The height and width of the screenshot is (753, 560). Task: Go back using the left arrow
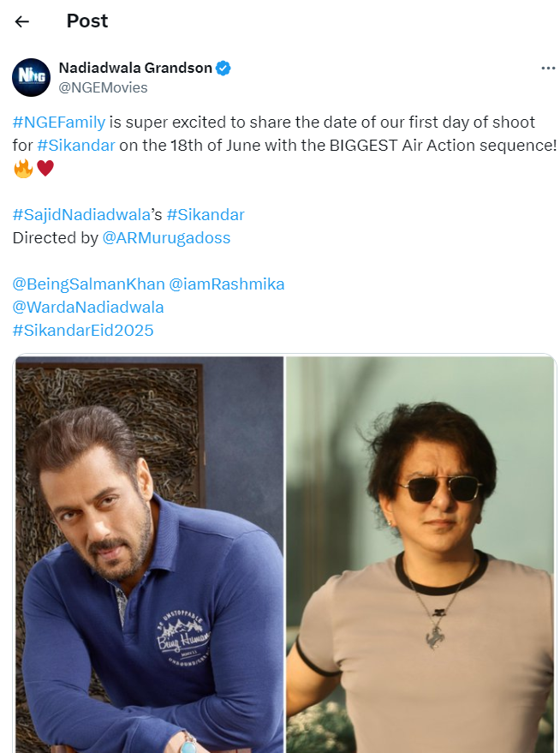[22, 22]
